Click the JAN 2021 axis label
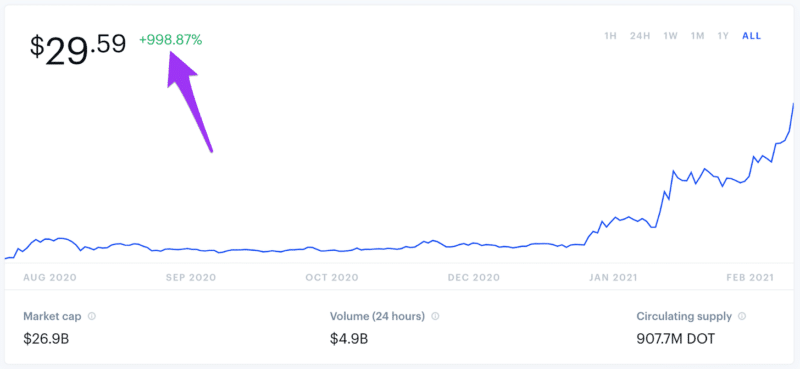Viewport: 800px width, 369px height. (613, 278)
